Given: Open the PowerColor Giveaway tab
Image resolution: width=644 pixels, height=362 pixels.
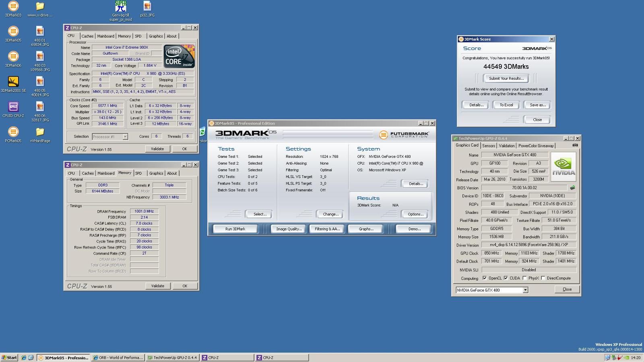Looking at the screenshot, I should pyautogui.click(x=536, y=146).
